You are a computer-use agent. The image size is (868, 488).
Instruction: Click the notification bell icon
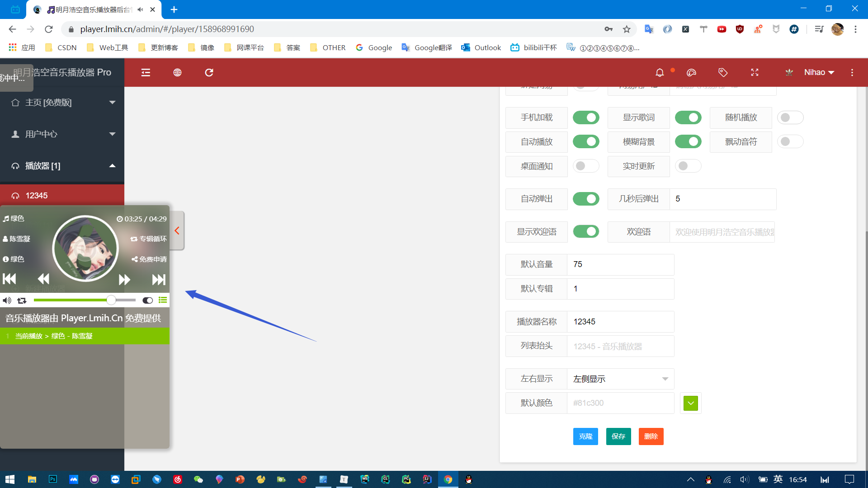[660, 72]
